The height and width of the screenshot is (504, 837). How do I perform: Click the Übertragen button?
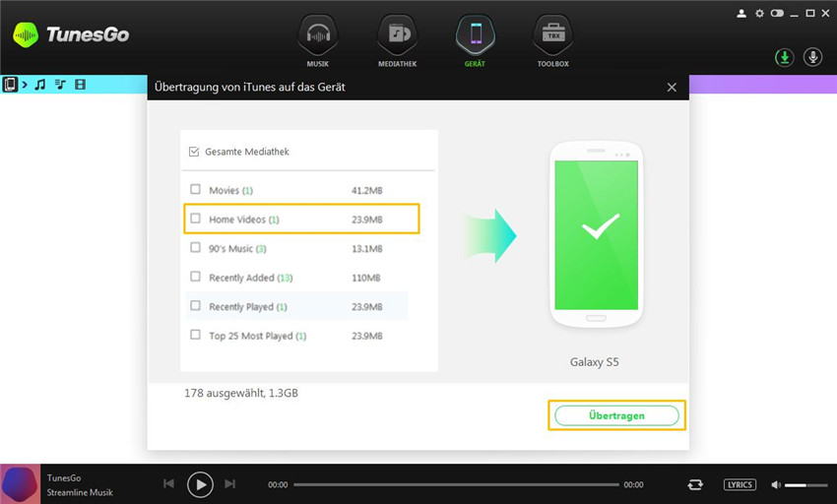[616, 415]
